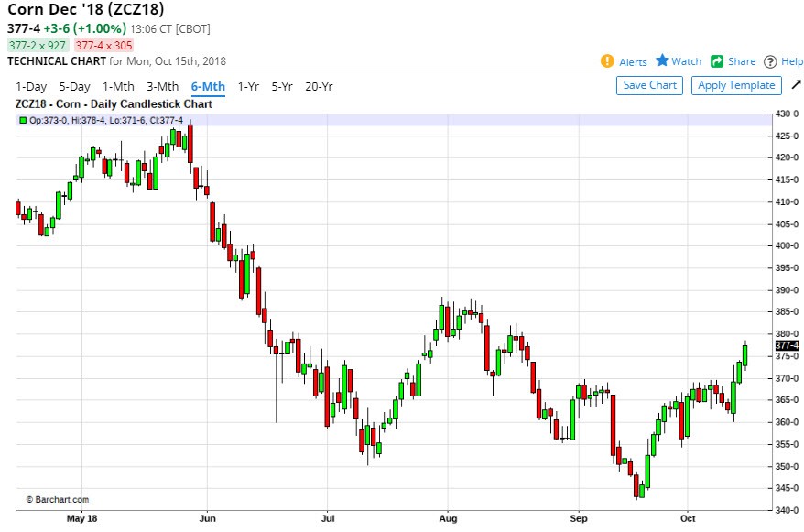Click the Save Chart button
The height and width of the screenshot is (532, 804).
pyautogui.click(x=649, y=85)
